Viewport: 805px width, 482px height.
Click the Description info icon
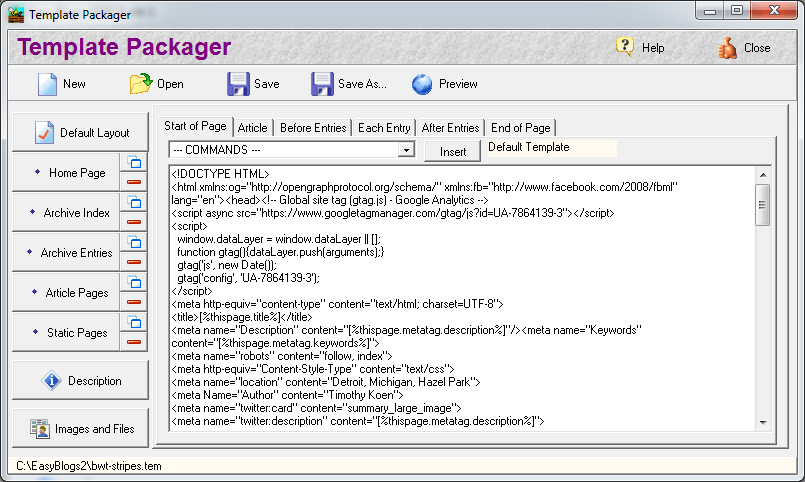pyautogui.click(x=51, y=381)
